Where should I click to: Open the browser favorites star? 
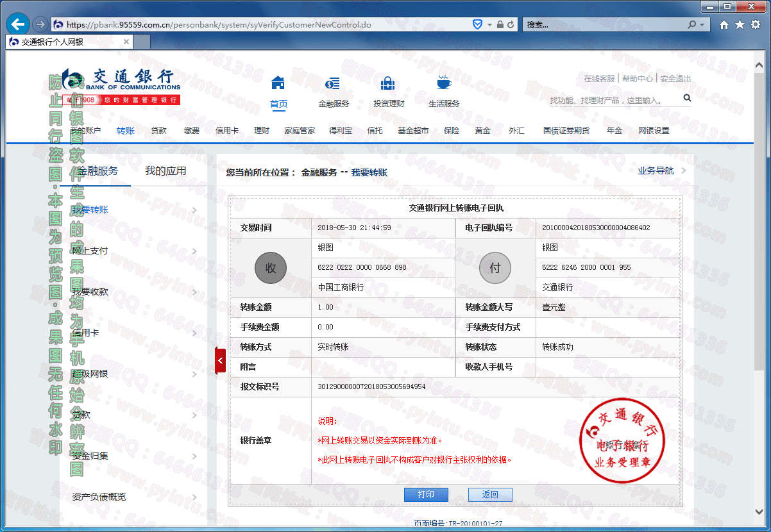coord(740,24)
